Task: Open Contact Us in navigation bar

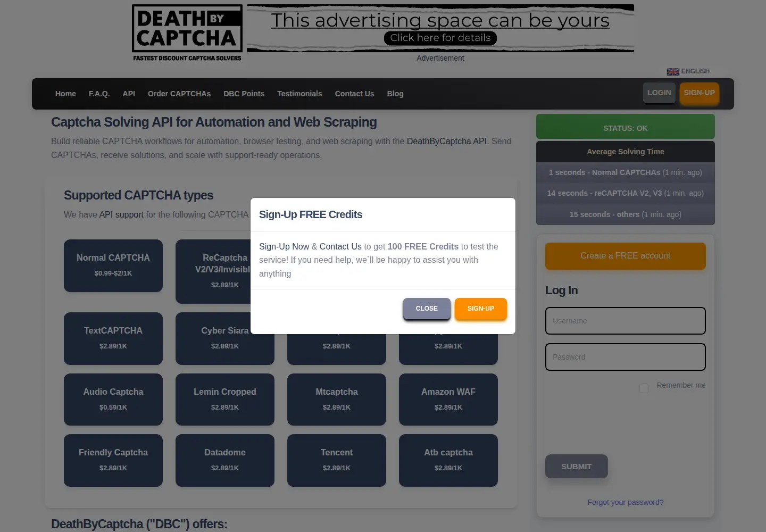Action: (x=354, y=94)
